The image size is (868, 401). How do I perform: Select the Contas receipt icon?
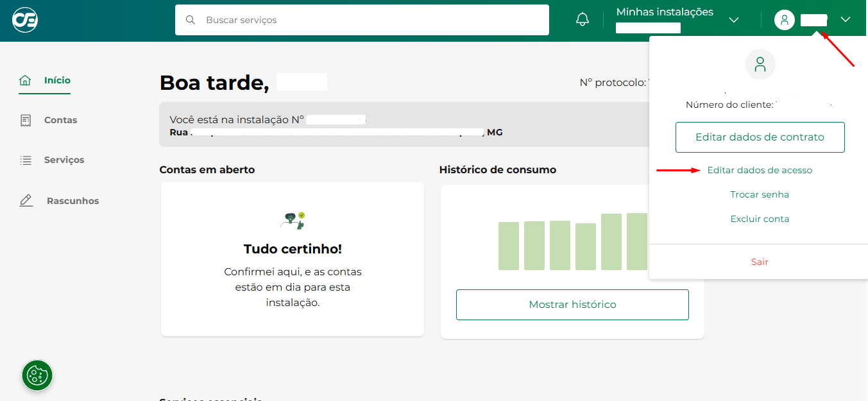26,120
